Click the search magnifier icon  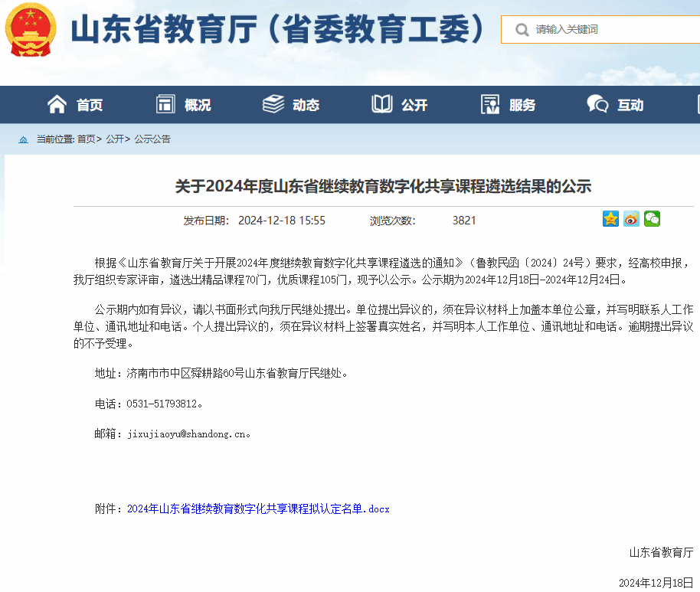[x=522, y=30]
